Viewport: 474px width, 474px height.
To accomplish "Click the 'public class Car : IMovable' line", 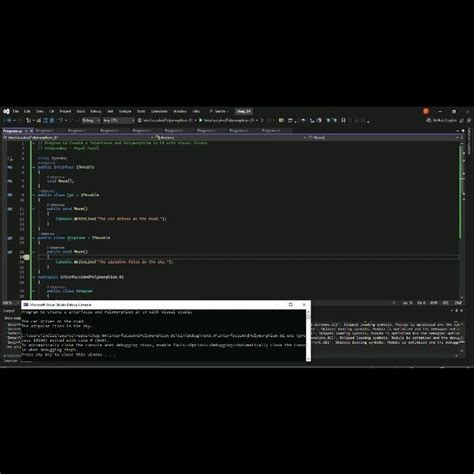I will (x=68, y=195).
